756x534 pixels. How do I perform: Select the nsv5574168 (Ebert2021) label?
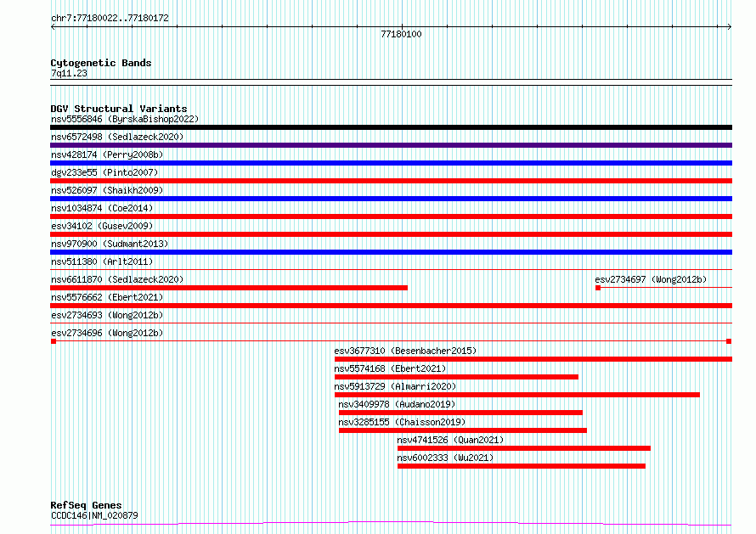pos(390,368)
